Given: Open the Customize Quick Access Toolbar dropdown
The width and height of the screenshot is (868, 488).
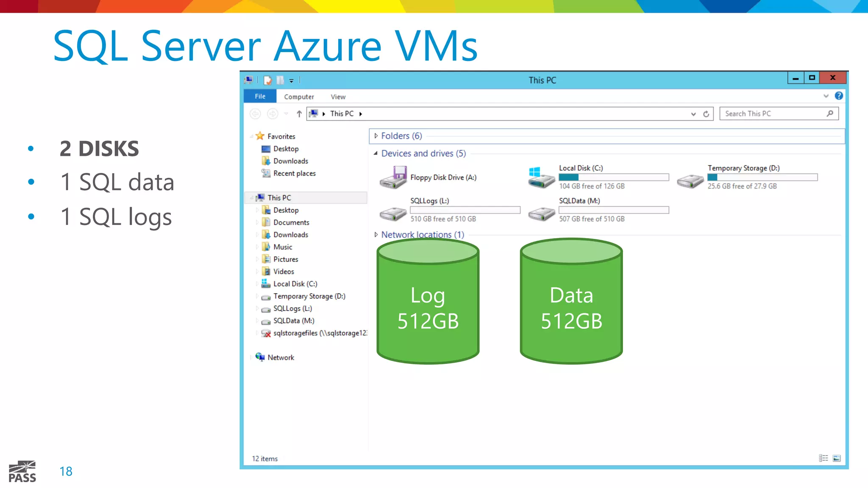Looking at the screenshot, I should [291, 80].
